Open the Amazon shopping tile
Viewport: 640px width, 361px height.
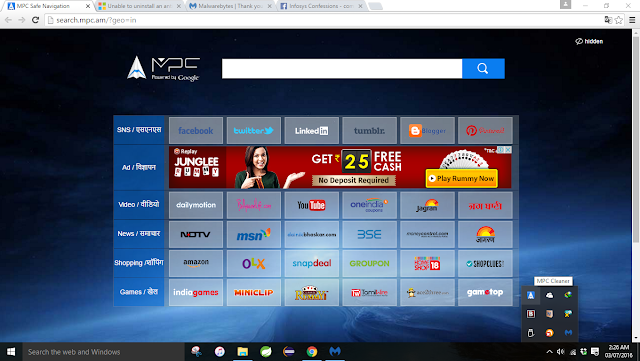(x=196, y=263)
